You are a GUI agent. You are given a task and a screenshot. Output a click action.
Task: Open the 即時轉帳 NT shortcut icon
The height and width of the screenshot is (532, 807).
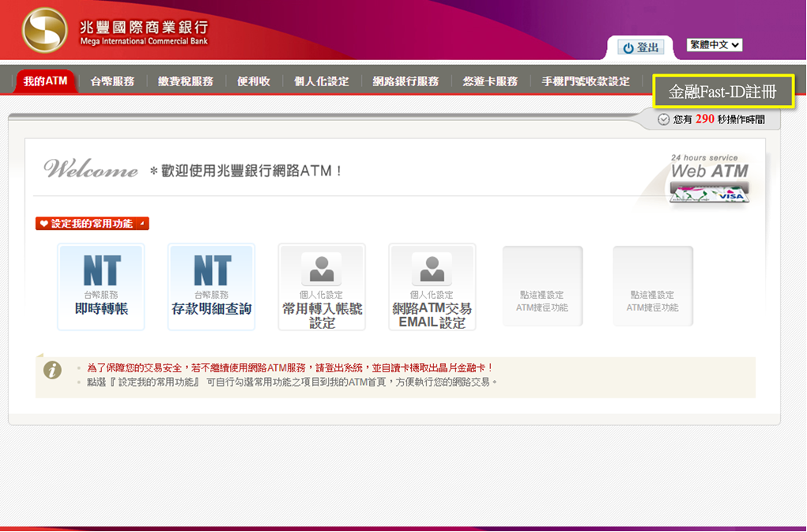pos(101,285)
